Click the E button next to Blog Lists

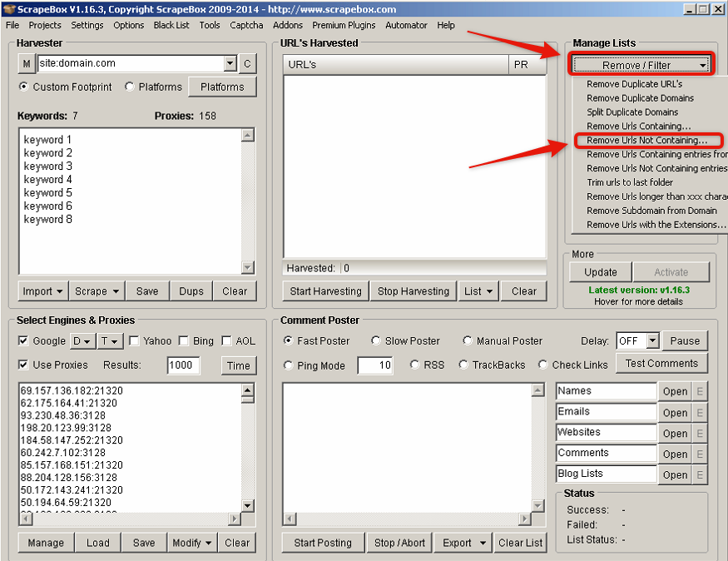(700, 474)
